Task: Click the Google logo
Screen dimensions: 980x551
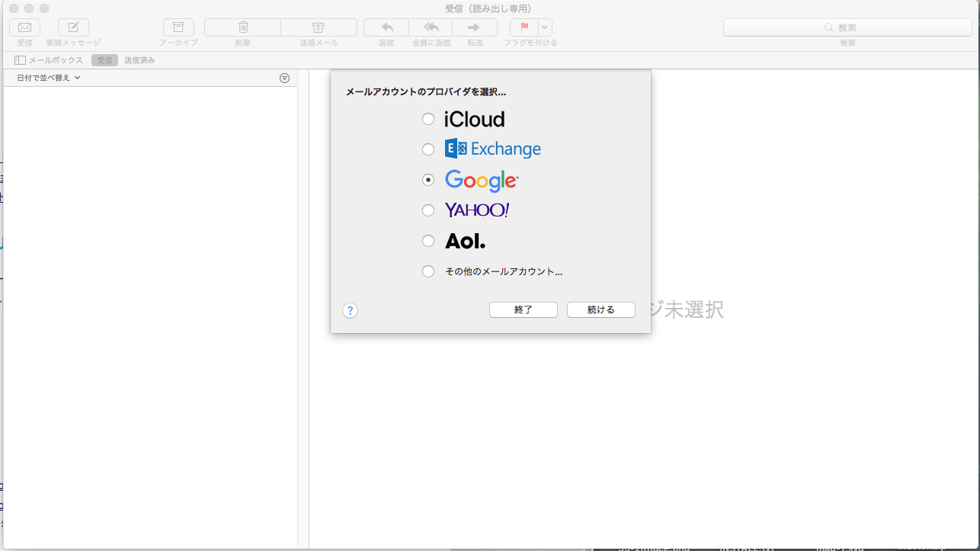Action: (482, 181)
